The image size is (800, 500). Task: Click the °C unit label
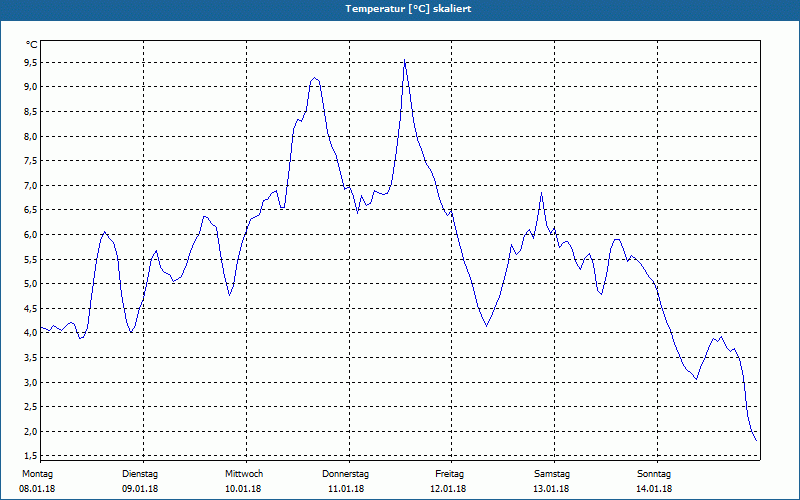click(x=32, y=45)
